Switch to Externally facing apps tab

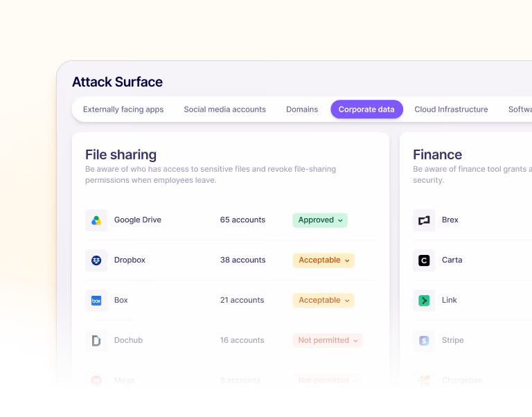pos(123,109)
